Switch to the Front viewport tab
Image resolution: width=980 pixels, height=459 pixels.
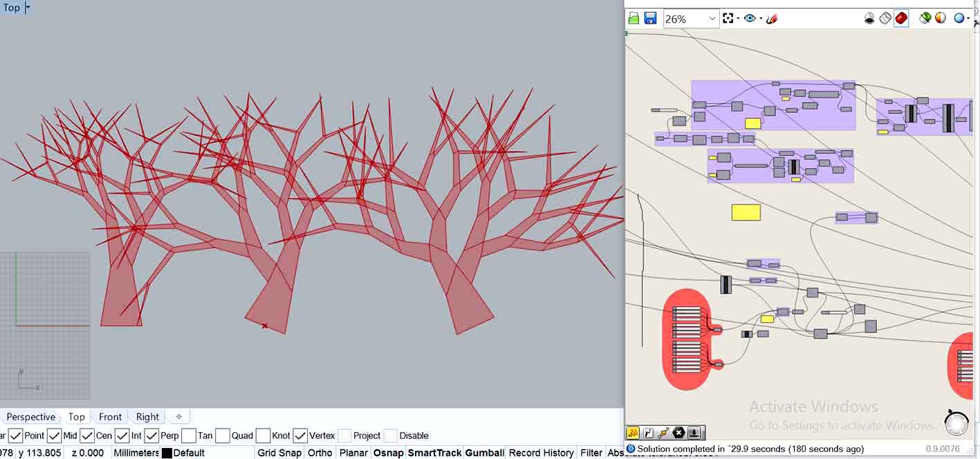click(x=110, y=417)
